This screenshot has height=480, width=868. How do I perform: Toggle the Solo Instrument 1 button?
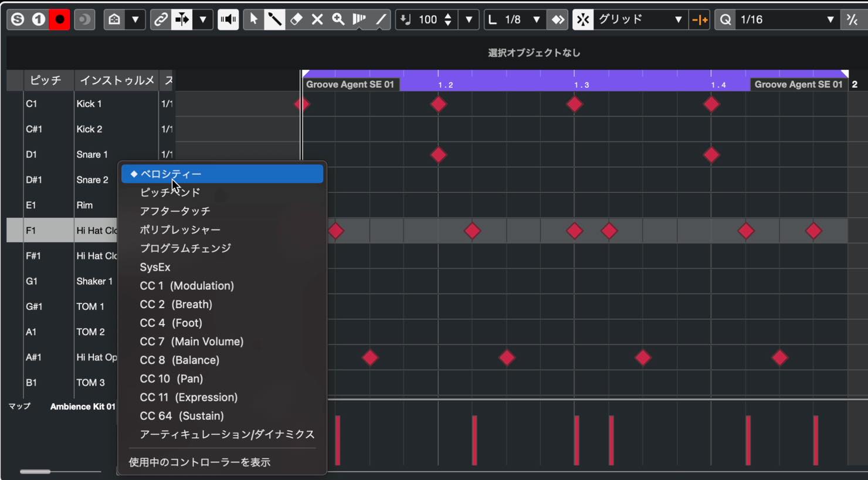coord(39,19)
